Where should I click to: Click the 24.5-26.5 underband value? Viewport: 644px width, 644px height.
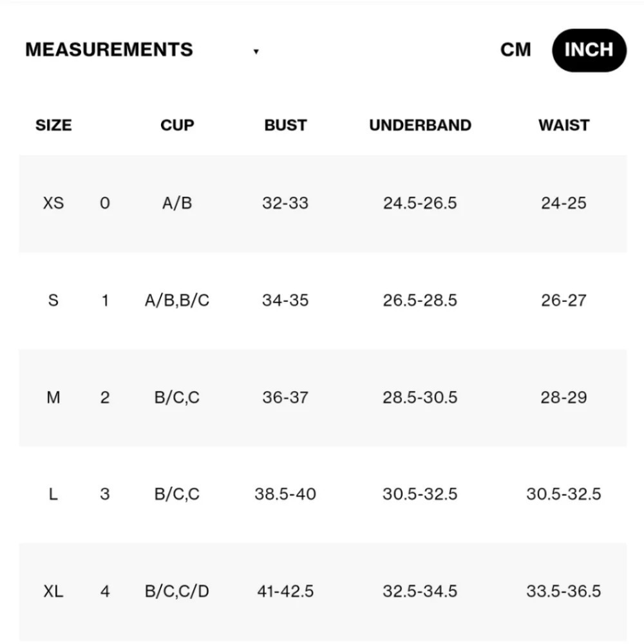click(420, 203)
